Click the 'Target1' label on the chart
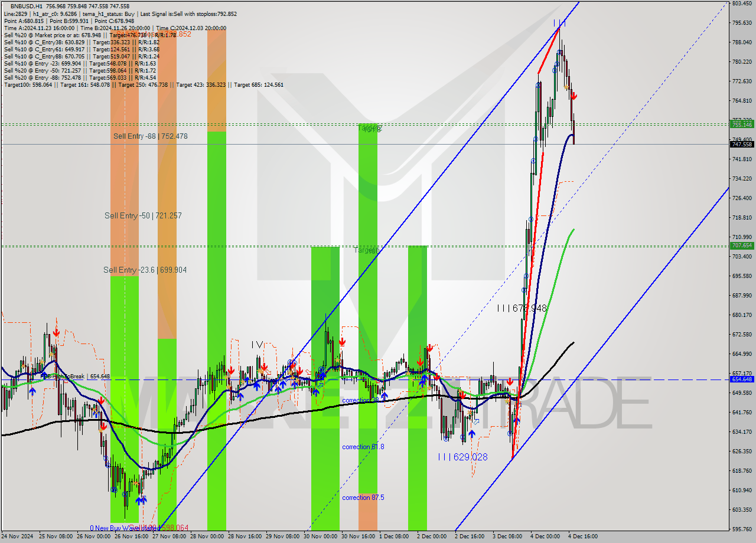This screenshot has width=756, height=543. click(366, 250)
